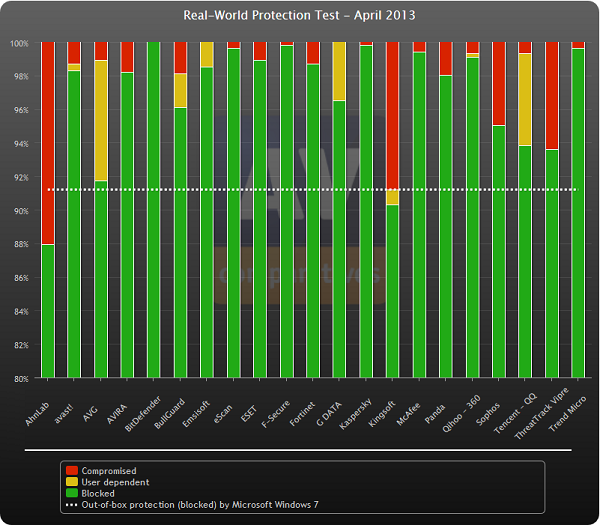Click the 86% y-axis label
This screenshot has height=525, width=600.
click(x=21, y=278)
